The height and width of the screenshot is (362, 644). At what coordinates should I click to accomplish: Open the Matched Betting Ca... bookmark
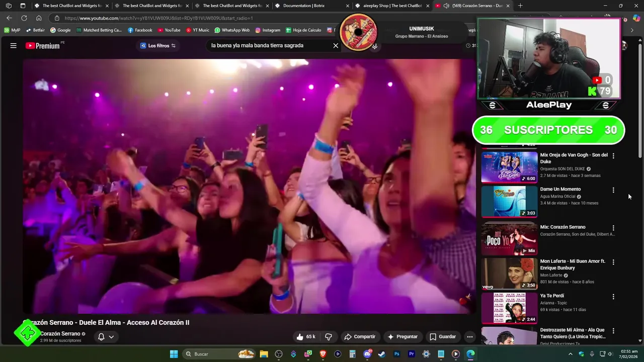pyautogui.click(x=99, y=30)
